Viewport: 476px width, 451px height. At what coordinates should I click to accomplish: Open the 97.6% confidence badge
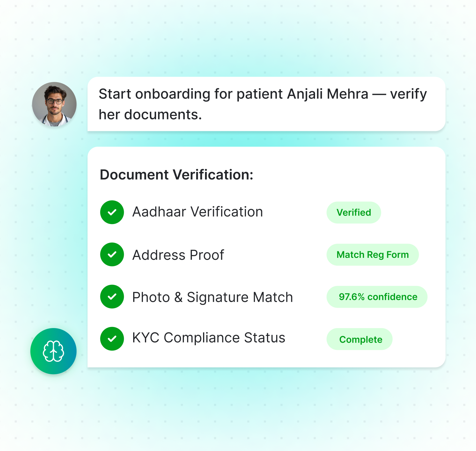pos(377,297)
